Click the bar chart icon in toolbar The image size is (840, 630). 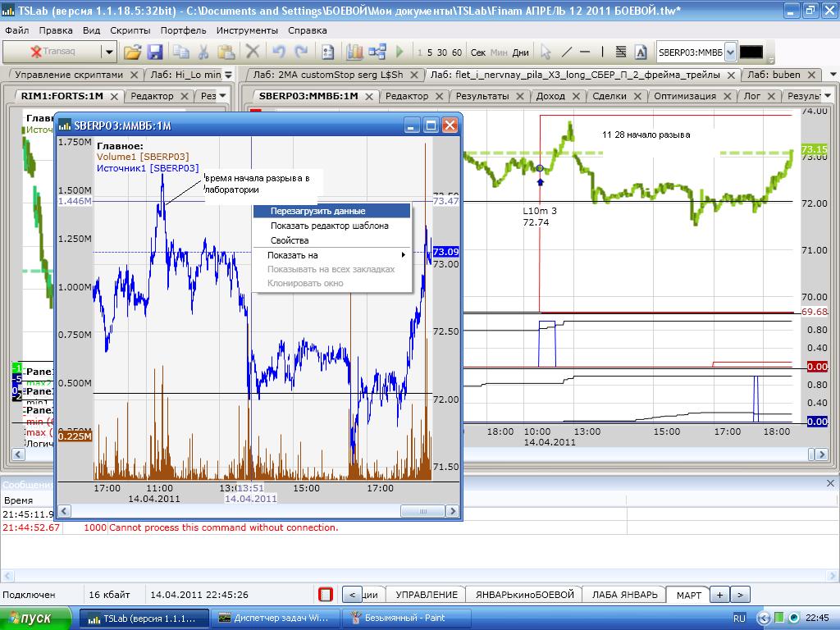pos(354,52)
